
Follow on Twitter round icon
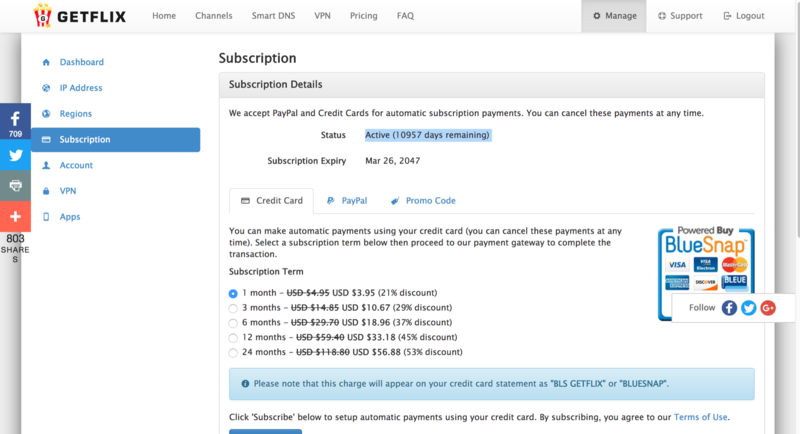[x=748, y=308]
